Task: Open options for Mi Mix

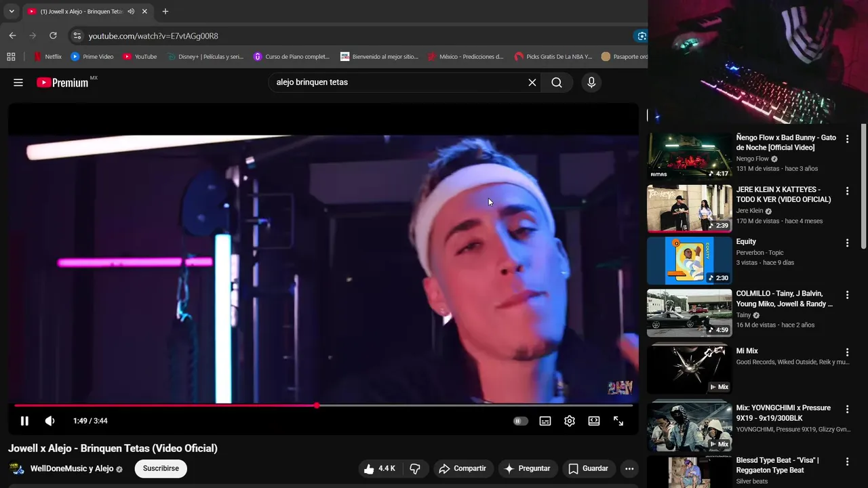Action: tap(847, 352)
